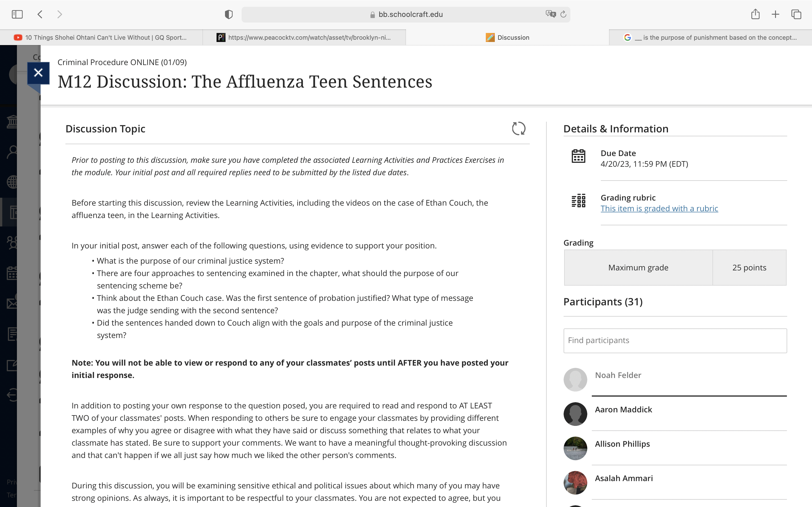The image size is (812, 507).
Task: Open a new tab with plus icon
Action: point(775,14)
